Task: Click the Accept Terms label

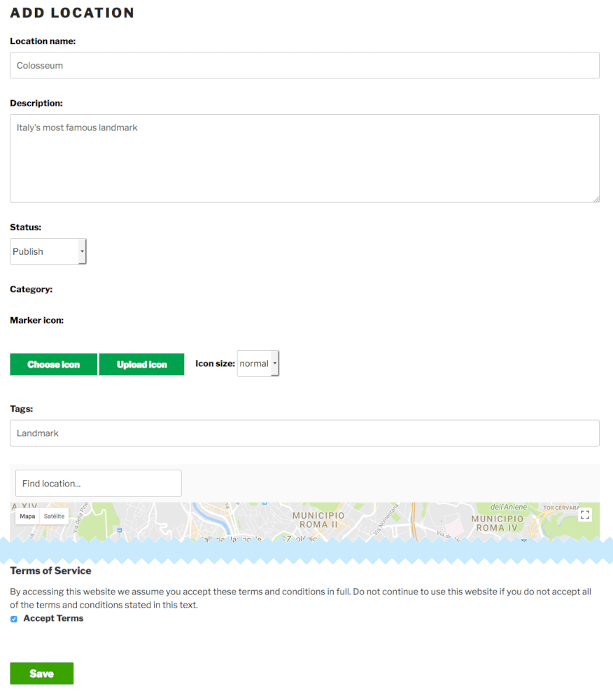Action: tap(53, 618)
